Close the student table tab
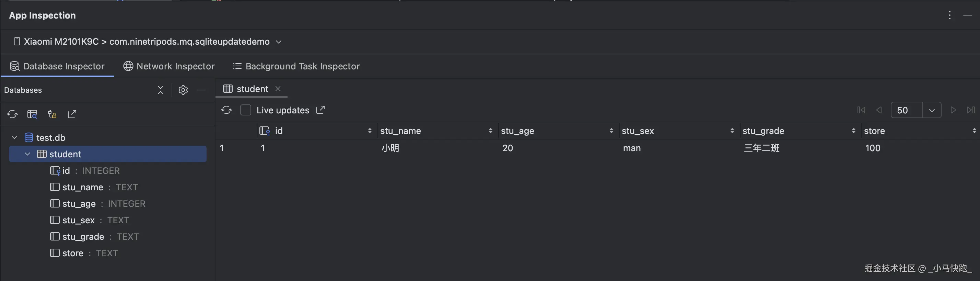The height and width of the screenshot is (281, 980). click(x=278, y=89)
